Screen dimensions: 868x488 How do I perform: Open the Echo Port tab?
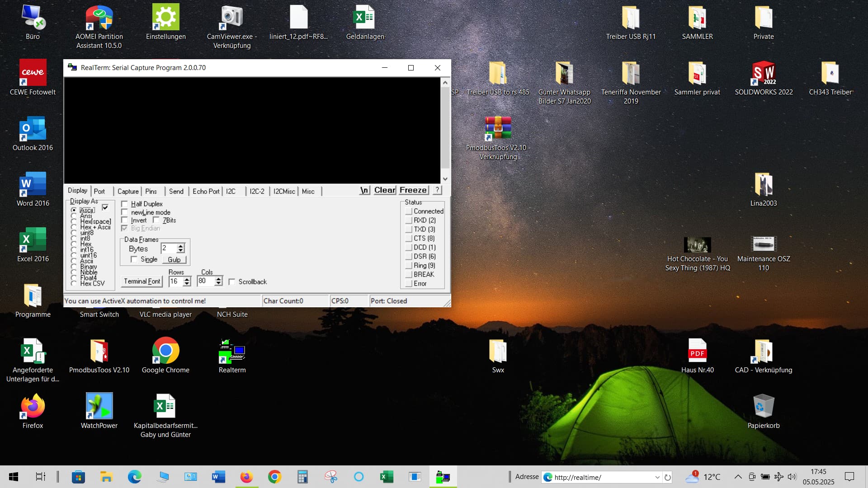206,192
